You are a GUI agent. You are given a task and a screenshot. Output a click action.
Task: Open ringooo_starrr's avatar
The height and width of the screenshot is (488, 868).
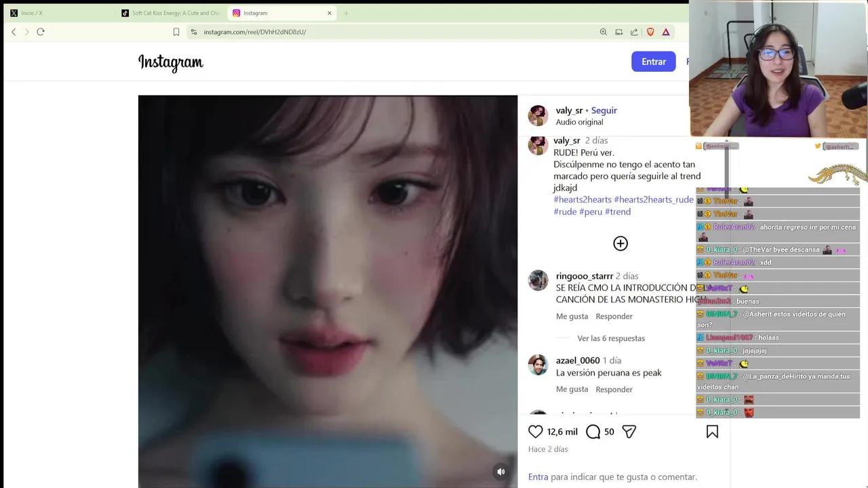pyautogui.click(x=538, y=281)
